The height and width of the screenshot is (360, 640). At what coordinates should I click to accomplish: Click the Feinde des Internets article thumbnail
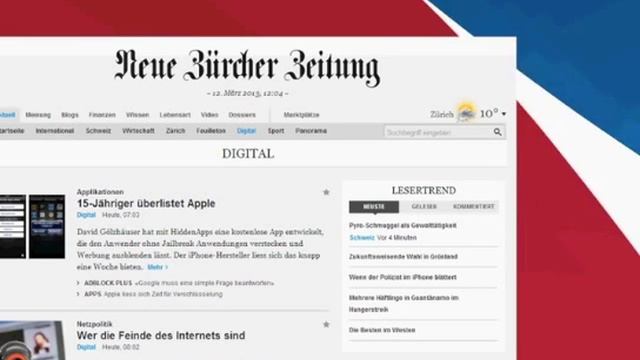32,340
